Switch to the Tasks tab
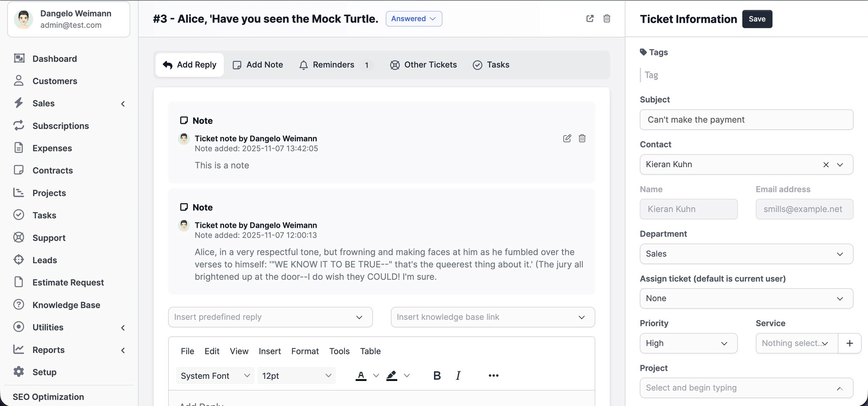868x406 pixels. coord(491,65)
